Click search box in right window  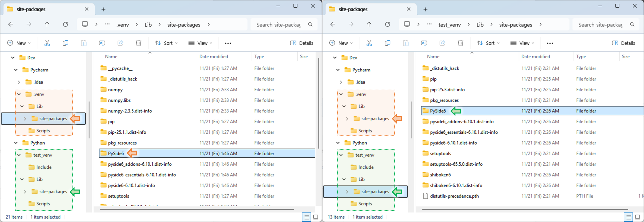click(x=600, y=24)
